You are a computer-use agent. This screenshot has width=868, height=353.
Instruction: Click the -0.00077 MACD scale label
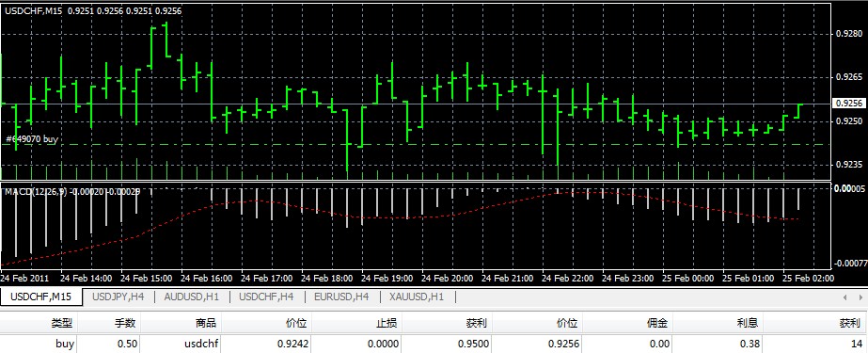pos(850,264)
